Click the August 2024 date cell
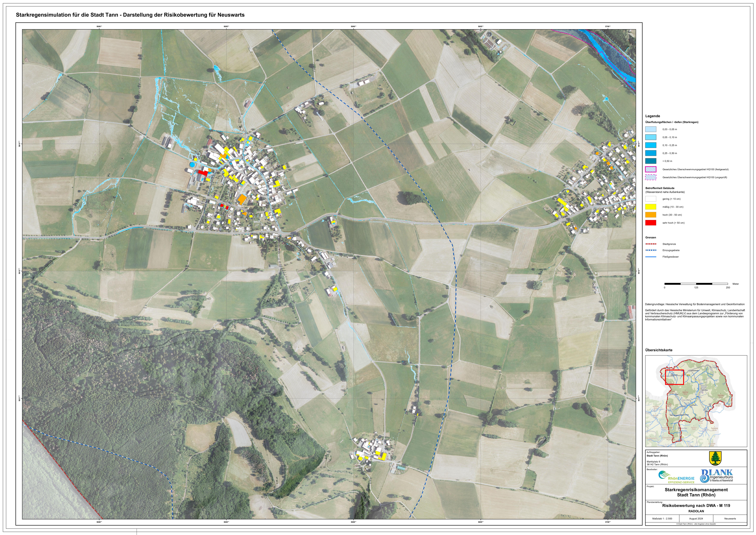The height and width of the screenshot is (535, 756). pos(696,519)
